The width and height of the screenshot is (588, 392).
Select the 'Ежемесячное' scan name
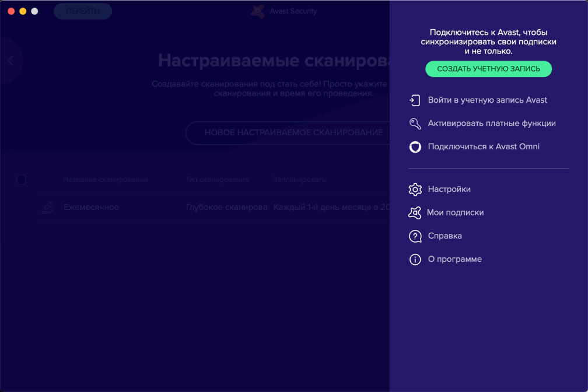click(x=91, y=208)
